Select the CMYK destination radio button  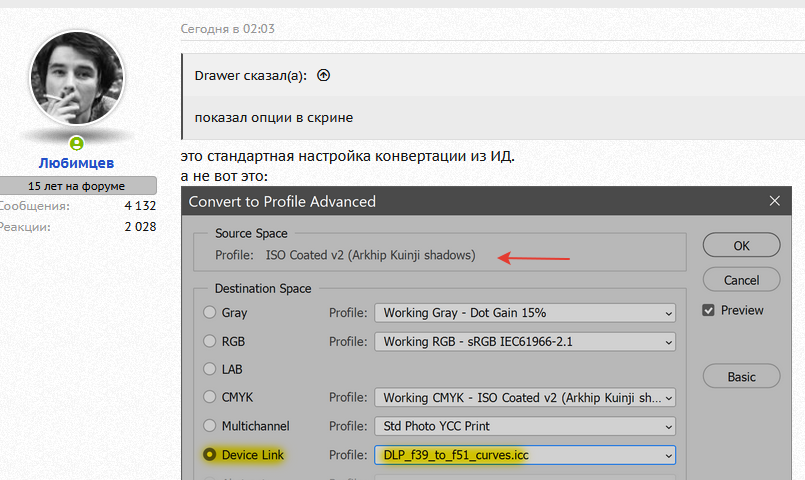click(209, 397)
